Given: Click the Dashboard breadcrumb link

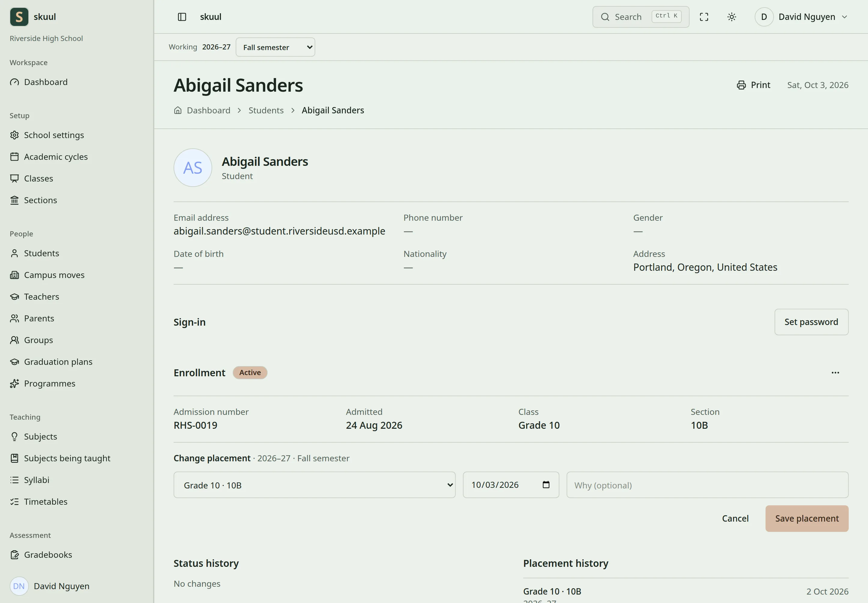Looking at the screenshot, I should pos(209,110).
